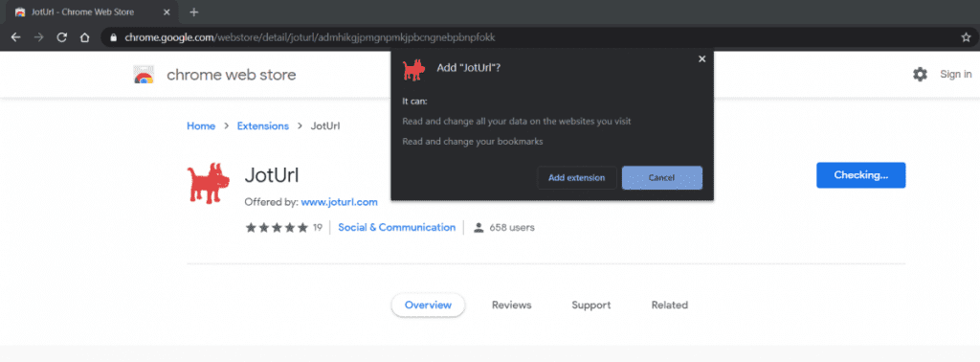Screen dimensions: 980x362
Task: Click the red dog icon in the dialog
Action: coord(413,70)
